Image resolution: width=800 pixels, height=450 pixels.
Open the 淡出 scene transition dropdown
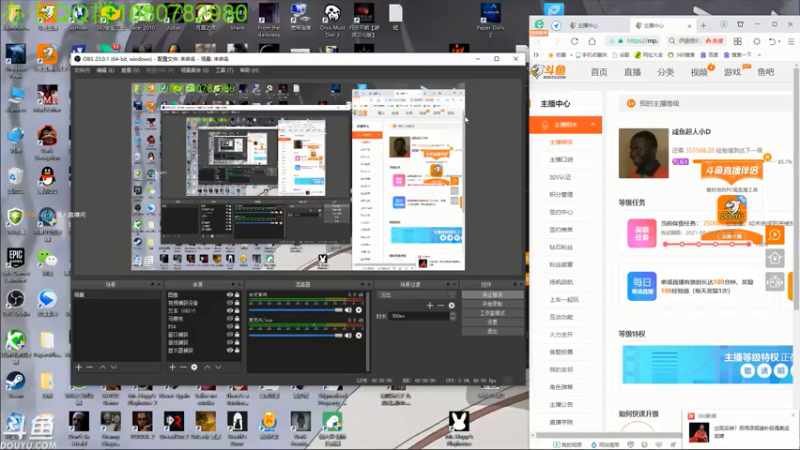coord(416,295)
